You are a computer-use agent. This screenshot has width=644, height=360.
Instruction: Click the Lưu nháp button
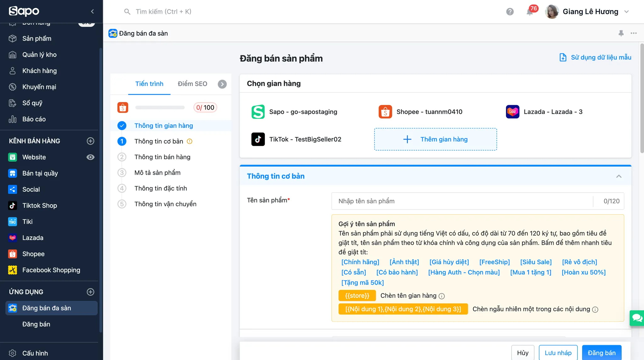pos(558,353)
